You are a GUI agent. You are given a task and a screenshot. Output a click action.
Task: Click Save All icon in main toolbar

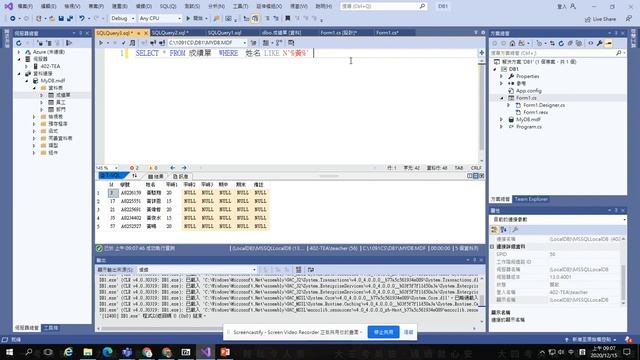point(70,18)
